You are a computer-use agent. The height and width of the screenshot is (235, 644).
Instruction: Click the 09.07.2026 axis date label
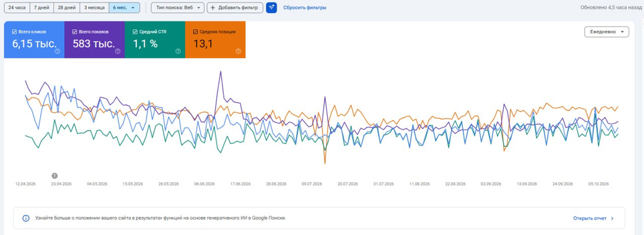click(312, 184)
